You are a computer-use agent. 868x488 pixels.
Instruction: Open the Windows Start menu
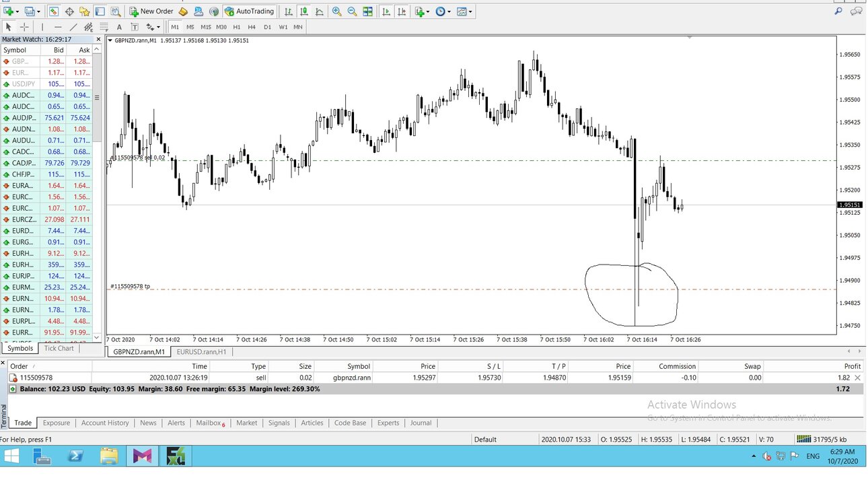coord(11,456)
